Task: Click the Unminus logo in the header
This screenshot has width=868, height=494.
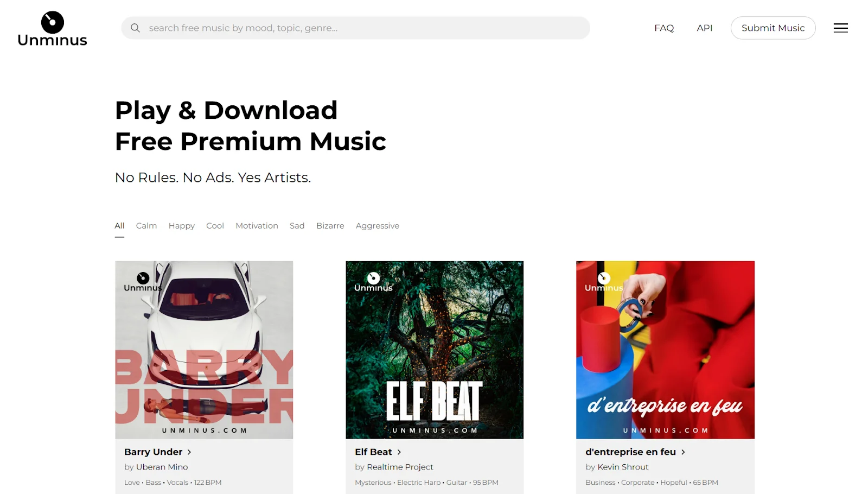Action: tap(52, 29)
